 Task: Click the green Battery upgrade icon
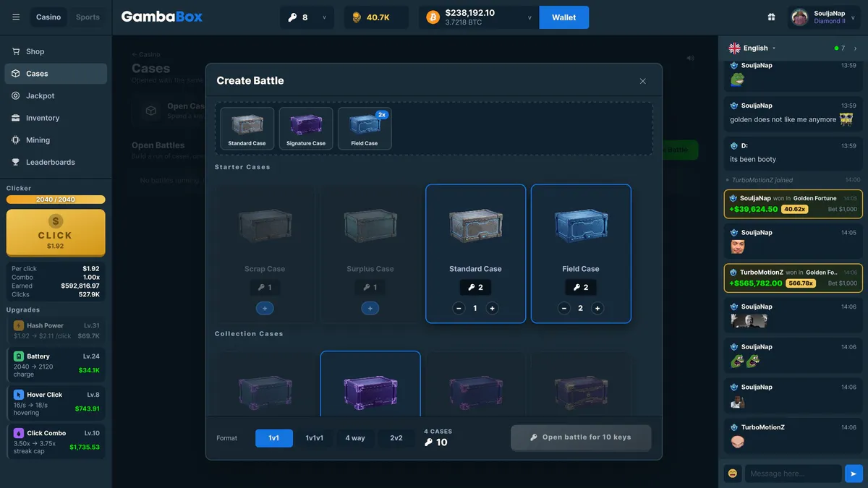[x=19, y=356]
